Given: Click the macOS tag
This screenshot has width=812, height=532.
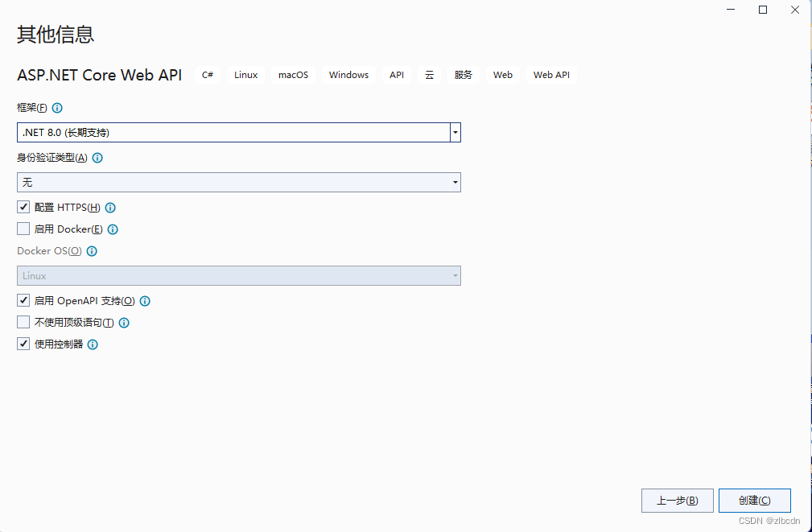Looking at the screenshot, I should pos(293,75).
